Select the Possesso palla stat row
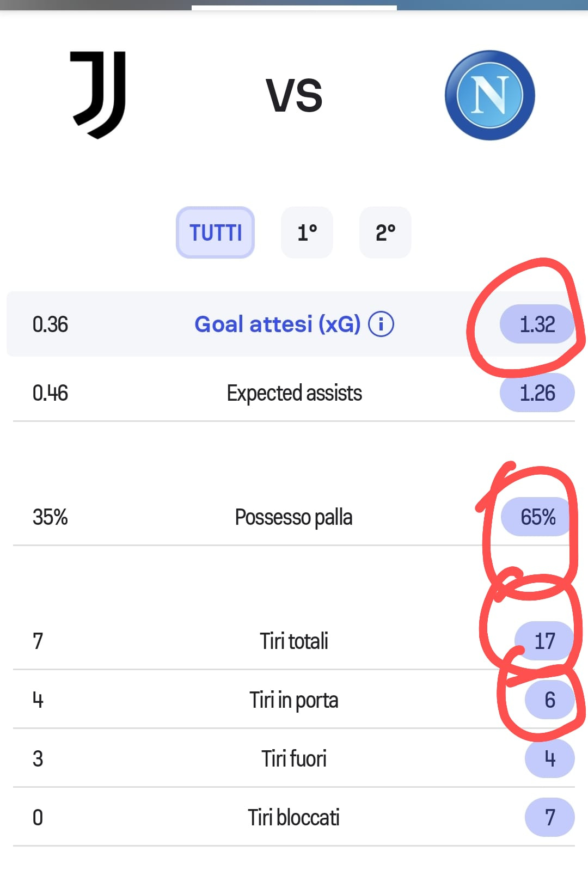The height and width of the screenshot is (876, 588). click(x=294, y=517)
